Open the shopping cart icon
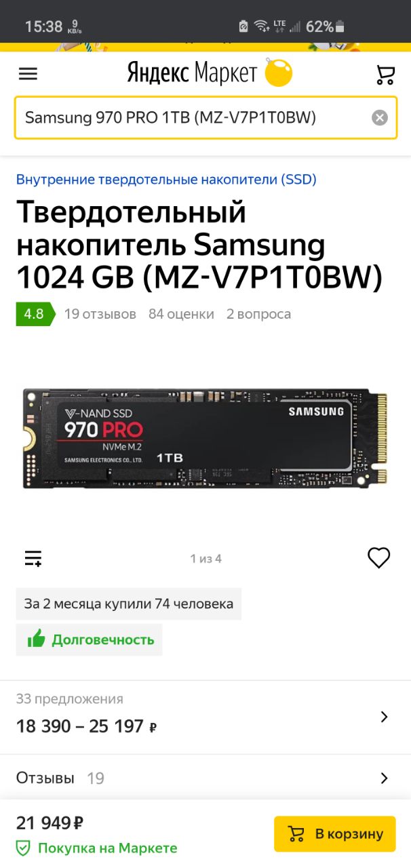 [385, 74]
